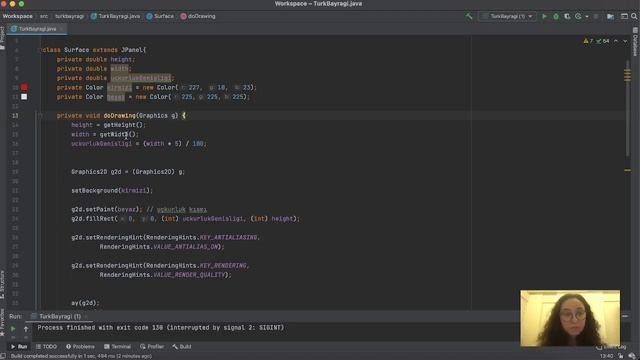
Task: Run TurkBayragi with the green play icon
Action: tap(544, 16)
